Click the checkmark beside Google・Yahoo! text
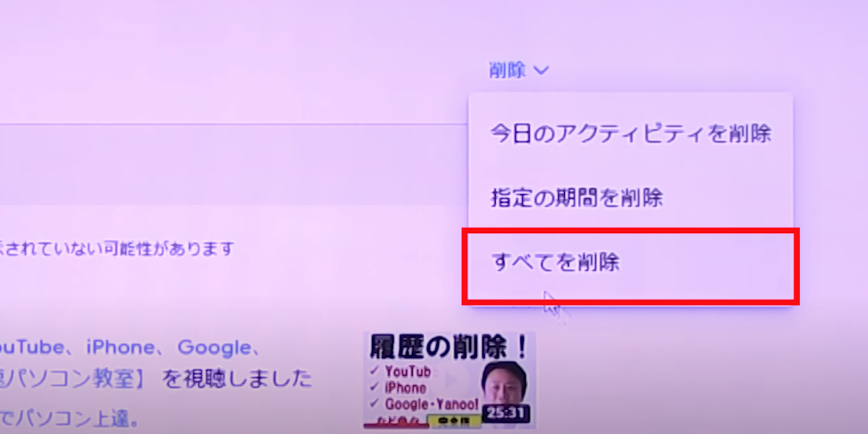 point(374,404)
